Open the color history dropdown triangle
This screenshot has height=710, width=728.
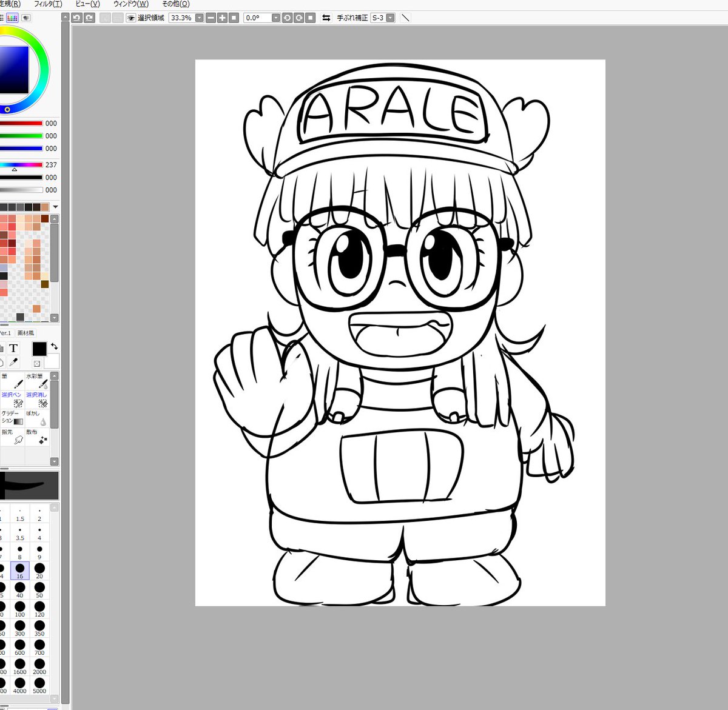(55, 207)
